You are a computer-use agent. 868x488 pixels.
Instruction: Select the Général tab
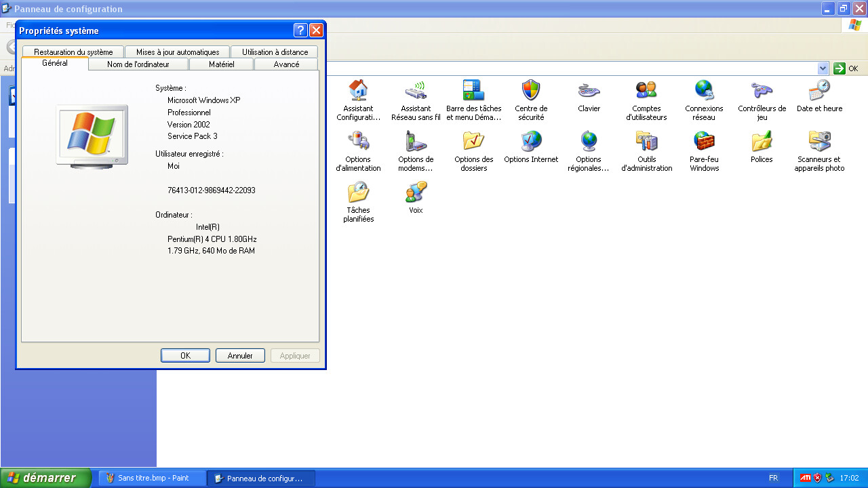click(55, 63)
